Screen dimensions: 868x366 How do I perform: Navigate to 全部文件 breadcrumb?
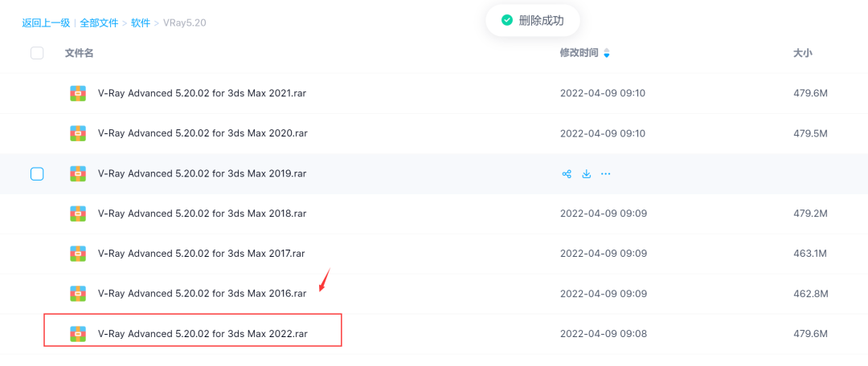(x=100, y=22)
